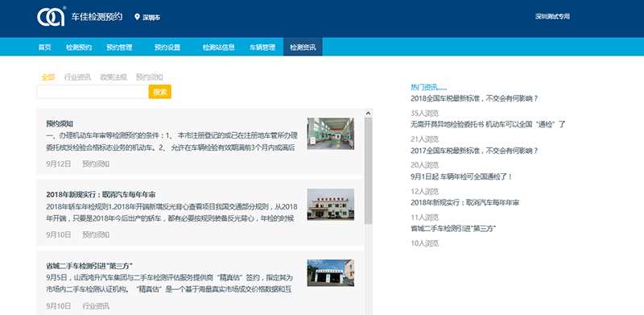
Task: Click the 21人浏览 view count
Action: click(425, 139)
